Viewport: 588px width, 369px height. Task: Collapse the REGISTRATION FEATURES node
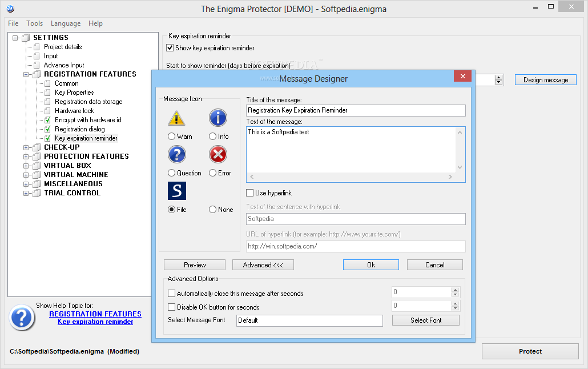[x=26, y=74]
